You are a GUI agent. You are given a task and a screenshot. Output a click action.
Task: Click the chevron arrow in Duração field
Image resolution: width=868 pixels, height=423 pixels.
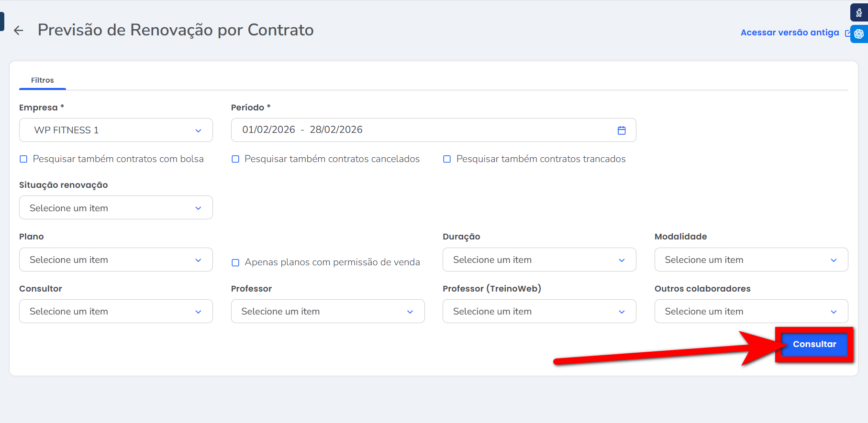click(x=622, y=260)
